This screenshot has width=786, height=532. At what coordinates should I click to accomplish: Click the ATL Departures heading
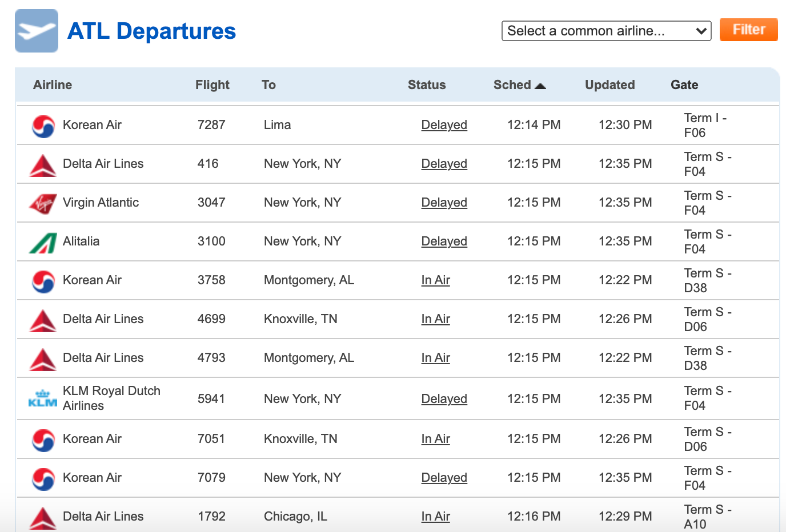(151, 31)
